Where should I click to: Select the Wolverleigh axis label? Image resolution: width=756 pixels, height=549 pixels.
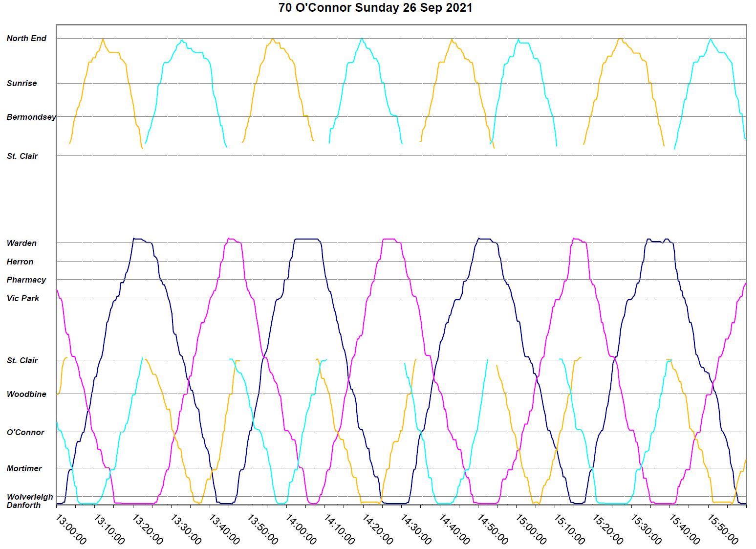[30, 497]
